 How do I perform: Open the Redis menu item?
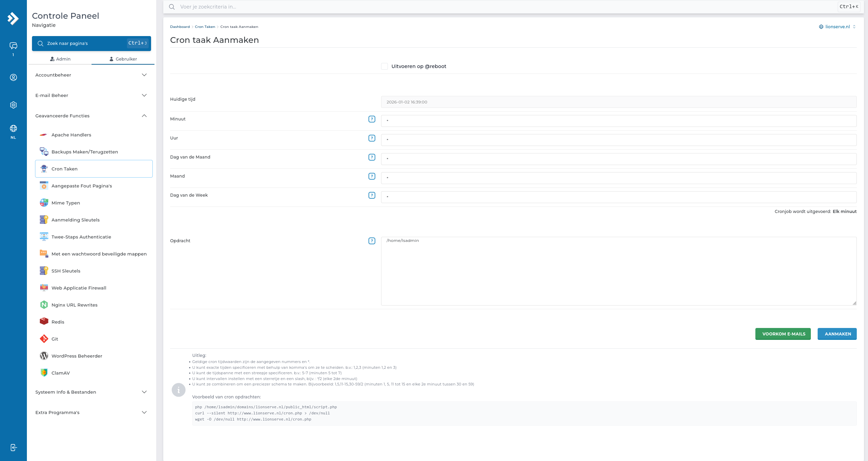click(58, 322)
